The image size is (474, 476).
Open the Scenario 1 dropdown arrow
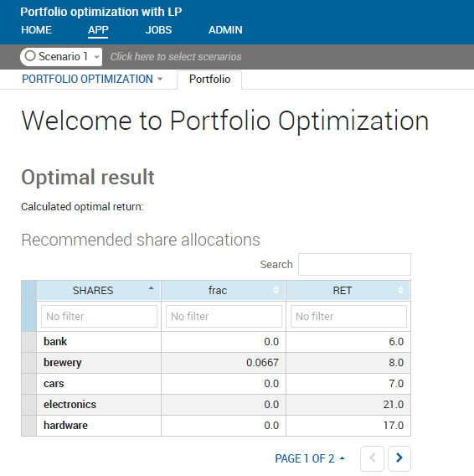point(96,57)
